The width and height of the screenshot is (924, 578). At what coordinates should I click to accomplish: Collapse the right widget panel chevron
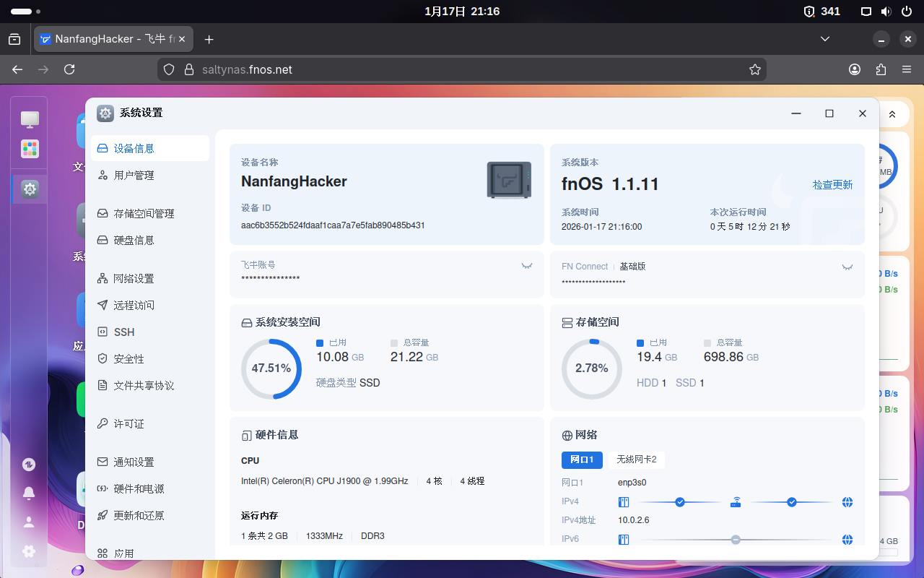pyautogui.click(x=892, y=114)
